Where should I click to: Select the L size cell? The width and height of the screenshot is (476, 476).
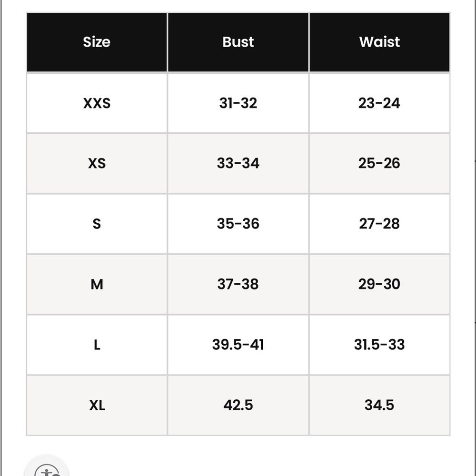pos(97,345)
